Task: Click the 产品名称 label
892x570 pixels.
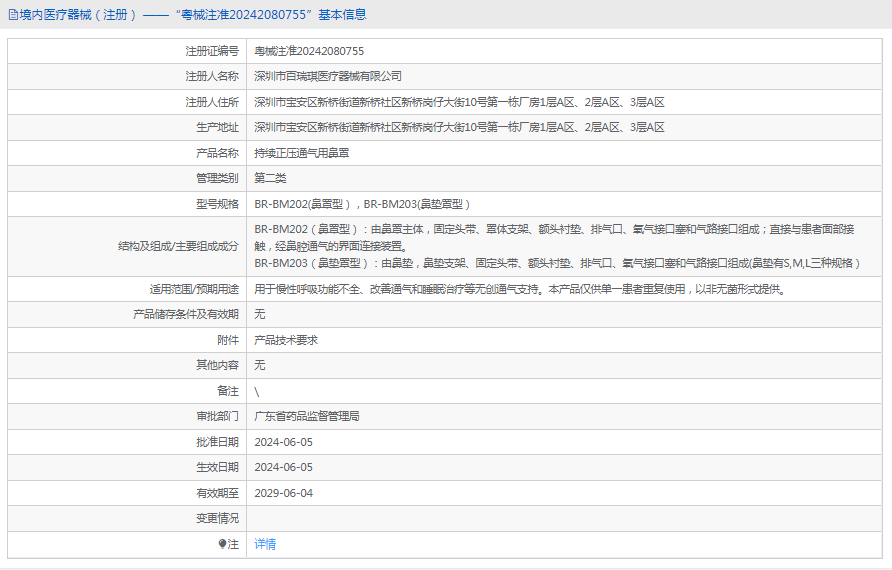Action: coord(217,153)
